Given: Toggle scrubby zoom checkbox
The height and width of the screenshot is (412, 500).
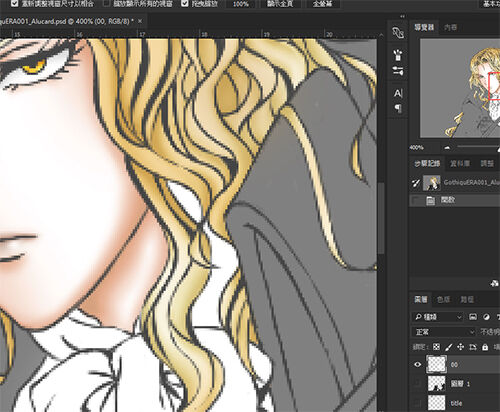Looking at the screenshot, I should 185,4.
